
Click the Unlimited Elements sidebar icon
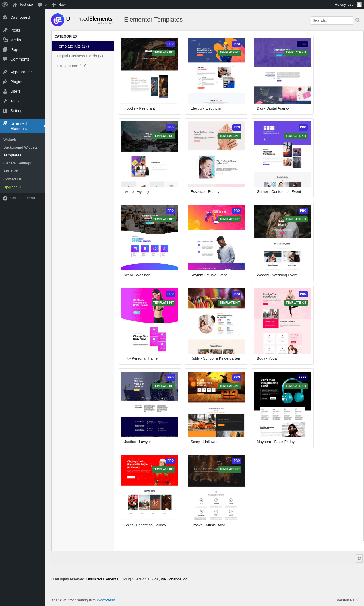coord(5,123)
